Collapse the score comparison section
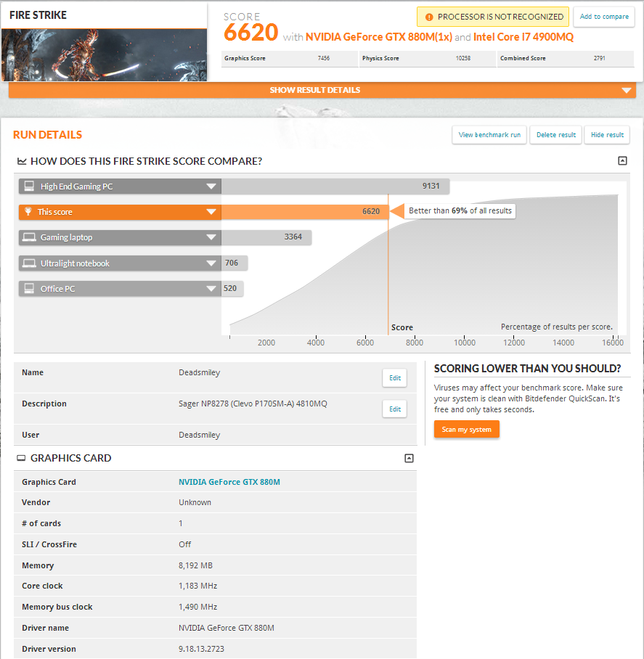The width and height of the screenshot is (644, 659). click(x=622, y=160)
